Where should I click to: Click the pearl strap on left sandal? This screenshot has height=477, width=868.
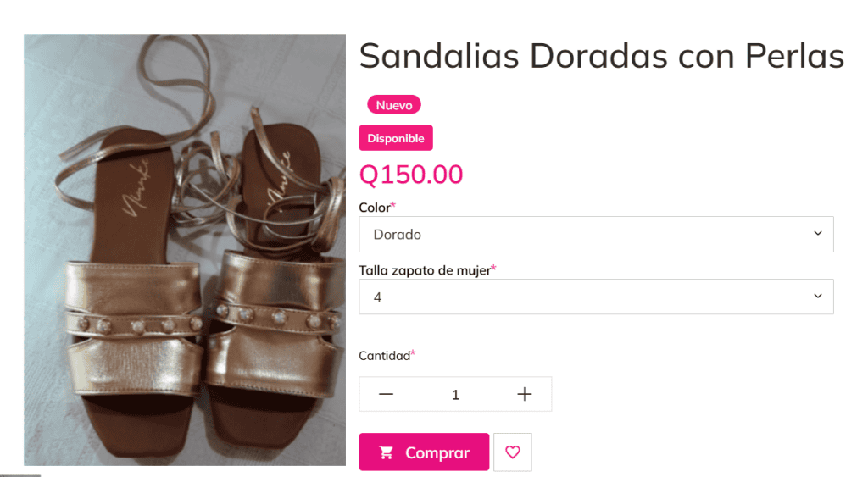133,324
